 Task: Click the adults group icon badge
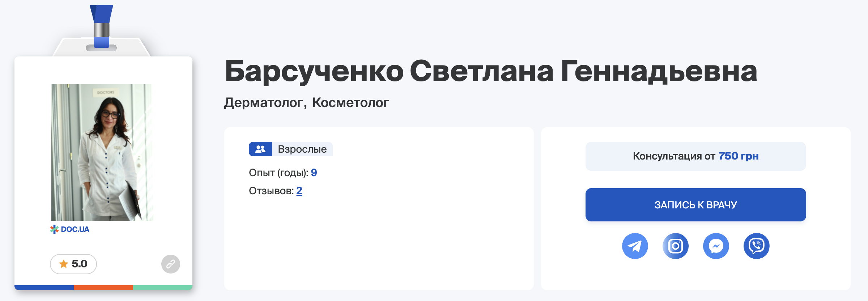point(260,149)
